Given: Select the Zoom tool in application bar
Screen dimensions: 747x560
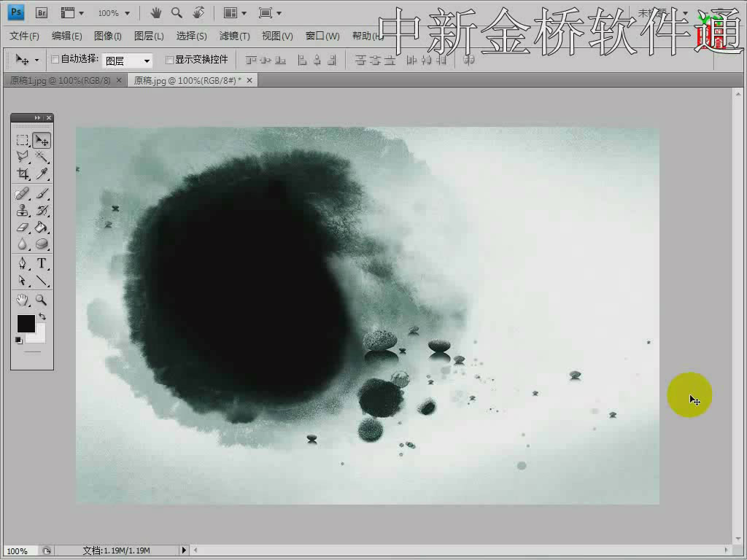Looking at the screenshot, I should 177,13.
